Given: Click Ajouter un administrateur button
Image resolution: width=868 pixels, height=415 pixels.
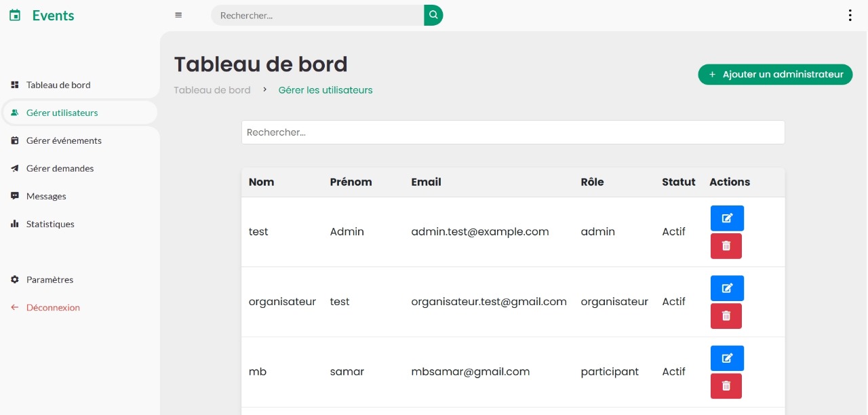Looking at the screenshot, I should click(x=775, y=75).
